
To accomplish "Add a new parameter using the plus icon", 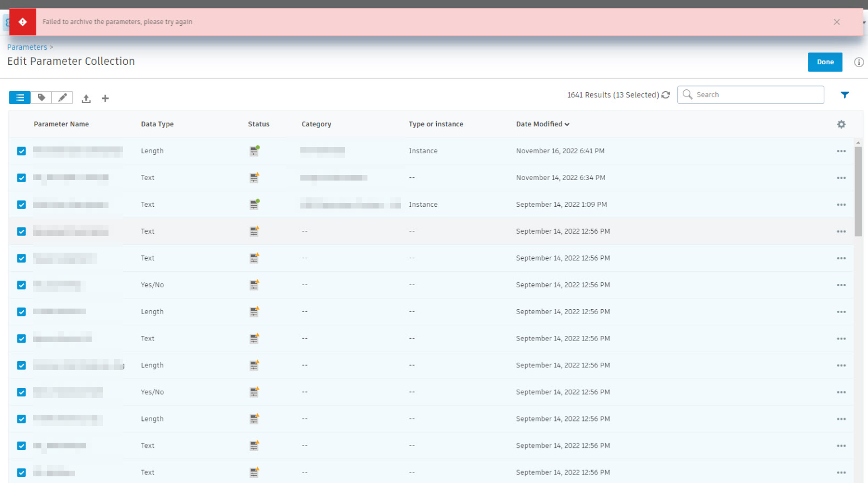I will pos(105,98).
